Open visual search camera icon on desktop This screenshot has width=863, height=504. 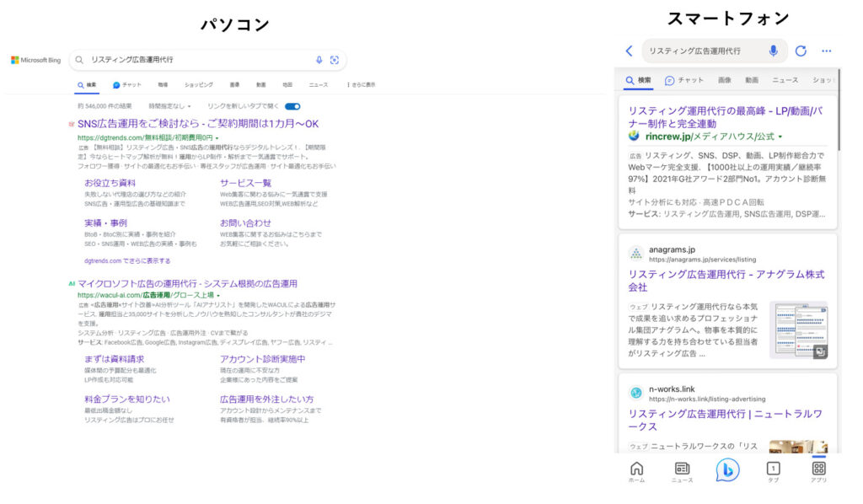click(x=334, y=60)
